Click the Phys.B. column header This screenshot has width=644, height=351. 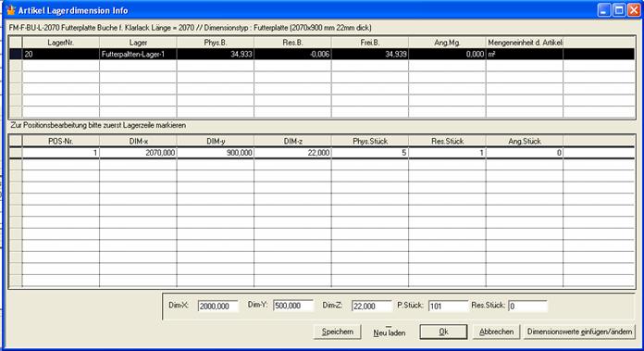click(x=216, y=43)
